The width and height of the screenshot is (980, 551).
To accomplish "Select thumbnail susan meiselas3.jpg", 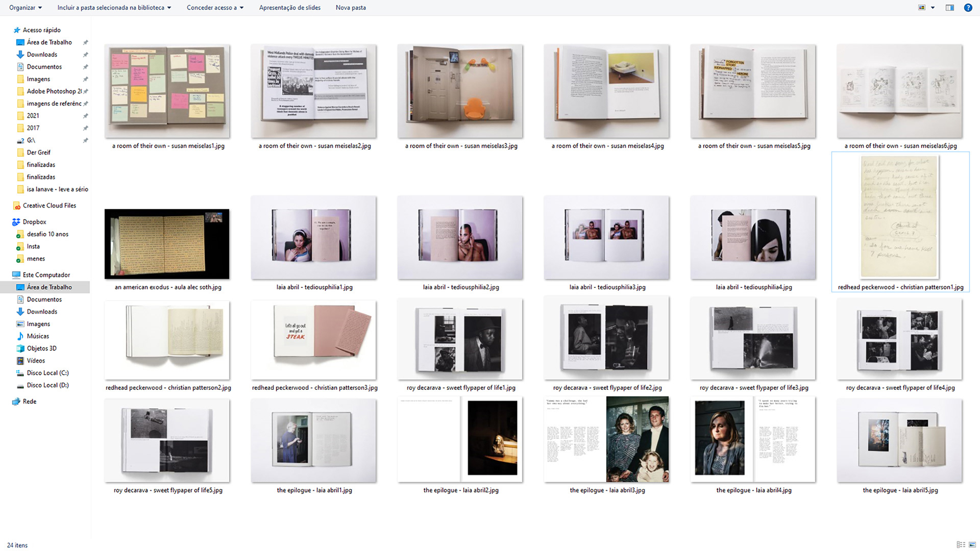I will click(x=460, y=91).
